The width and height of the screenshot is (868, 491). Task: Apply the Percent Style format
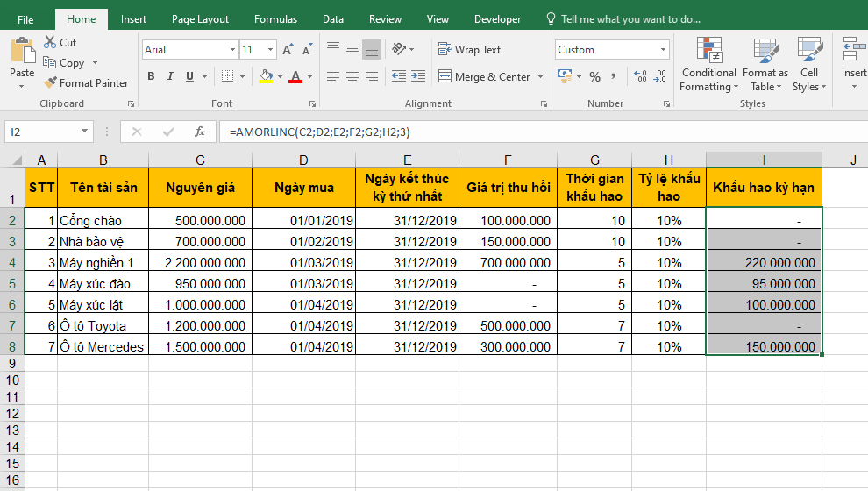[x=594, y=77]
